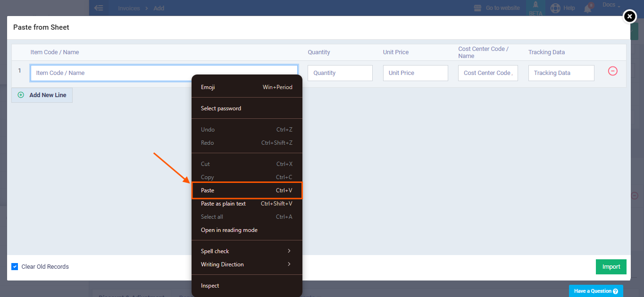Viewport: 644px width, 297px height.
Task: Click the BETA bell icon
Action: click(x=535, y=5)
